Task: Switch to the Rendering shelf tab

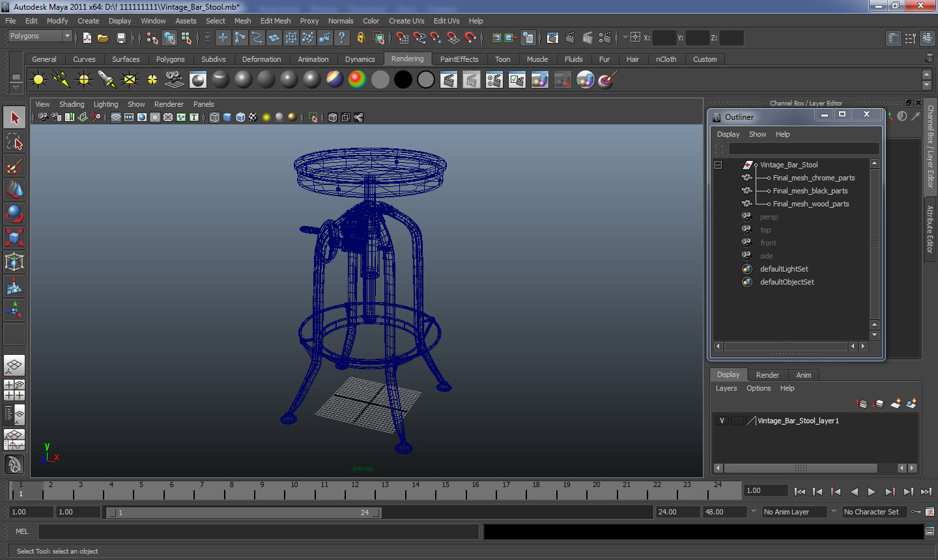Action: tap(407, 59)
